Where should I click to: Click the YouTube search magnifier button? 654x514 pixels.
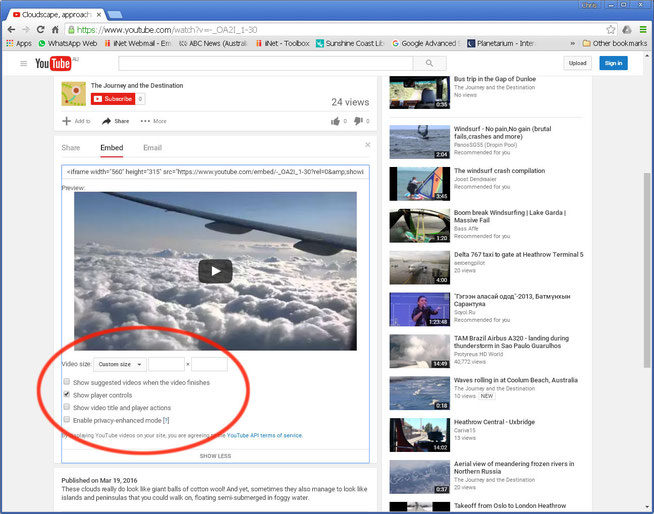(x=429, y=63)
